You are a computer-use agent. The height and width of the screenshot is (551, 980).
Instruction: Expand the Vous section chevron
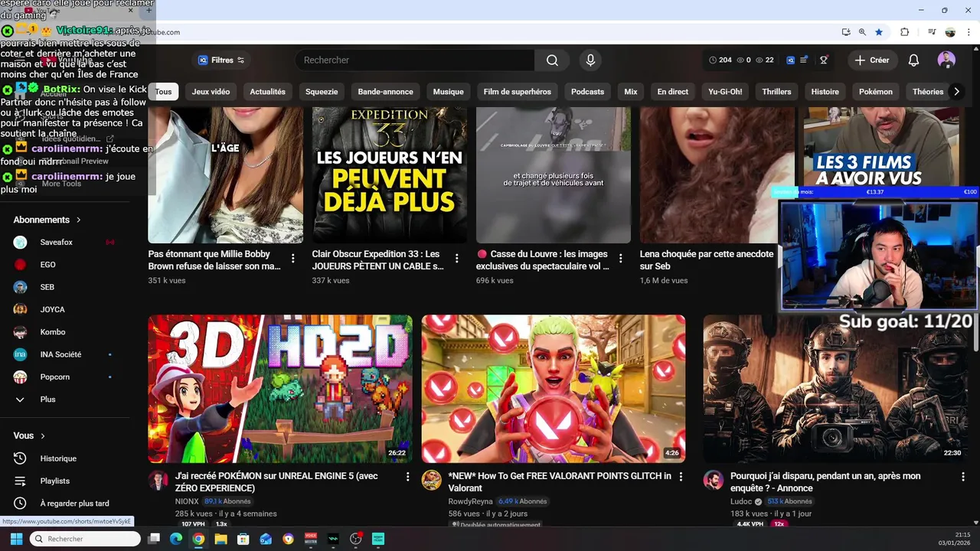pyautogui.click(x=42, y=436)
